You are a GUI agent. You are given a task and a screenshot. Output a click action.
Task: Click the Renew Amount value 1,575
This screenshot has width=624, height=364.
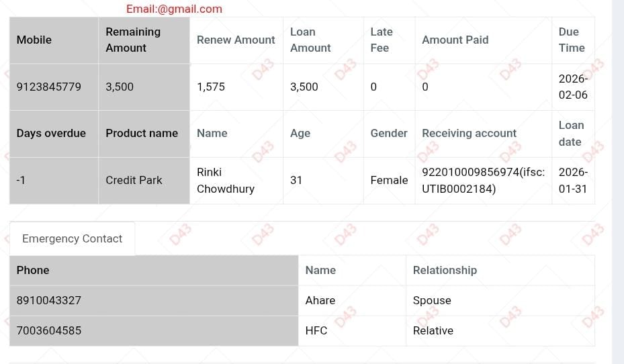click(x=211, y=87)
